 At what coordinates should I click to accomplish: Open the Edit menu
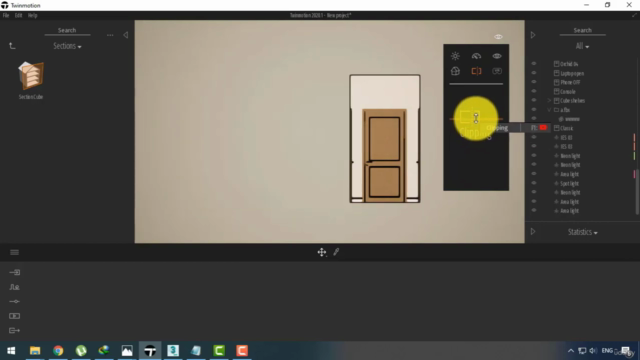[18, 15]
